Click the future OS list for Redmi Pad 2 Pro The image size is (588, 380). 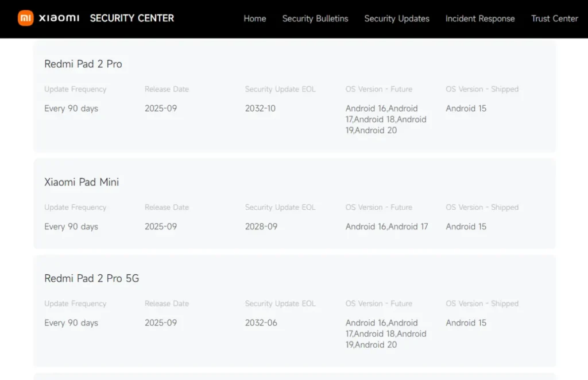point(386,119)
